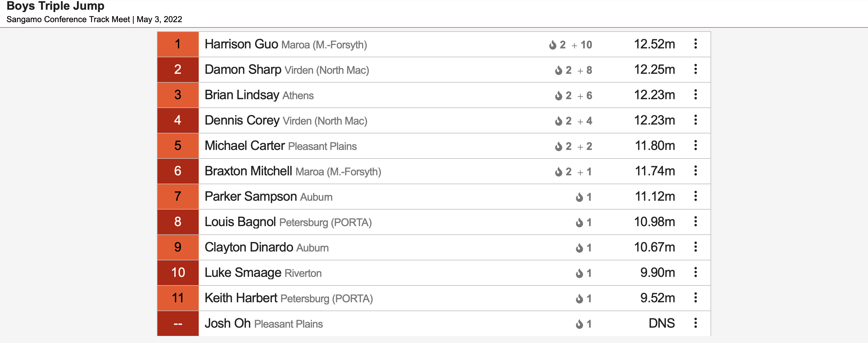Click the flame icon next to Parker Sampson's result
This screenshot has width=868, height=343.
(579, 197)
